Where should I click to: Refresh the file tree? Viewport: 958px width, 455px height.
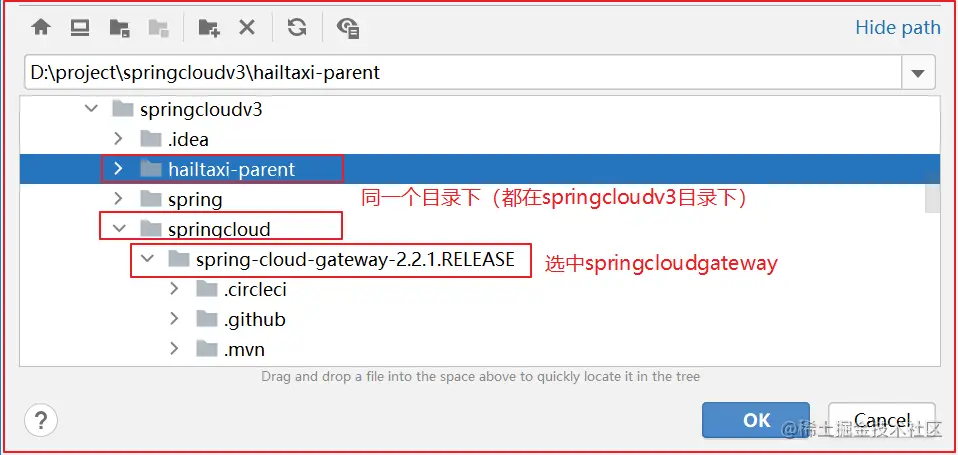click(x=297, y=27)
